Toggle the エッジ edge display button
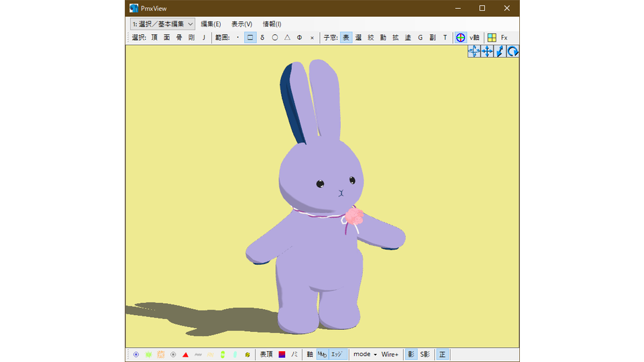The height and width of the screenshot is (362, 644). [x=337, y=354]
